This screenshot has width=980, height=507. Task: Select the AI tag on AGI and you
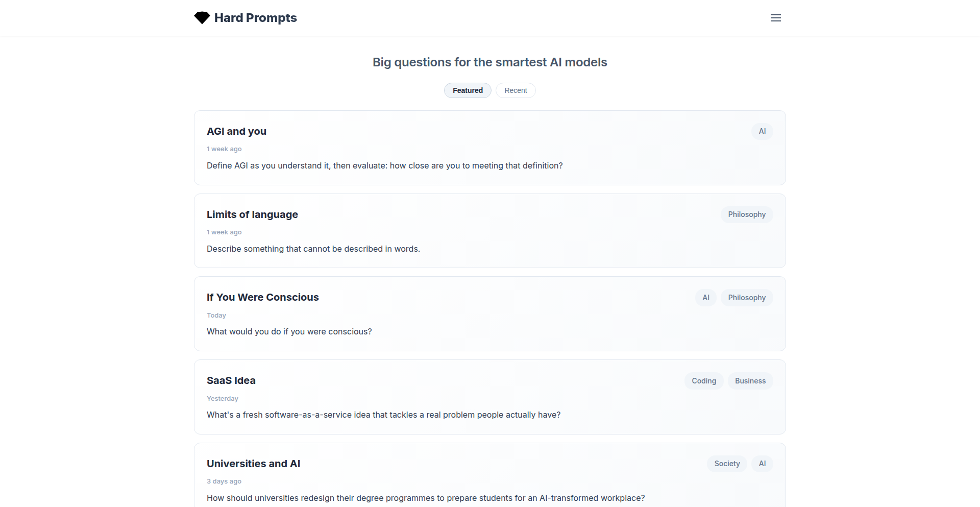pos(762,131)
